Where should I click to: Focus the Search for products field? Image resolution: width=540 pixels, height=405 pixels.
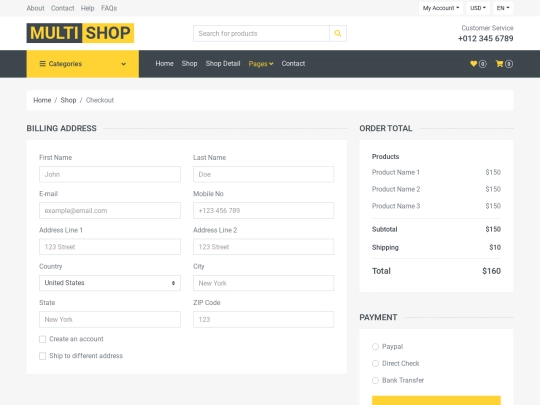tap(261, 33)
